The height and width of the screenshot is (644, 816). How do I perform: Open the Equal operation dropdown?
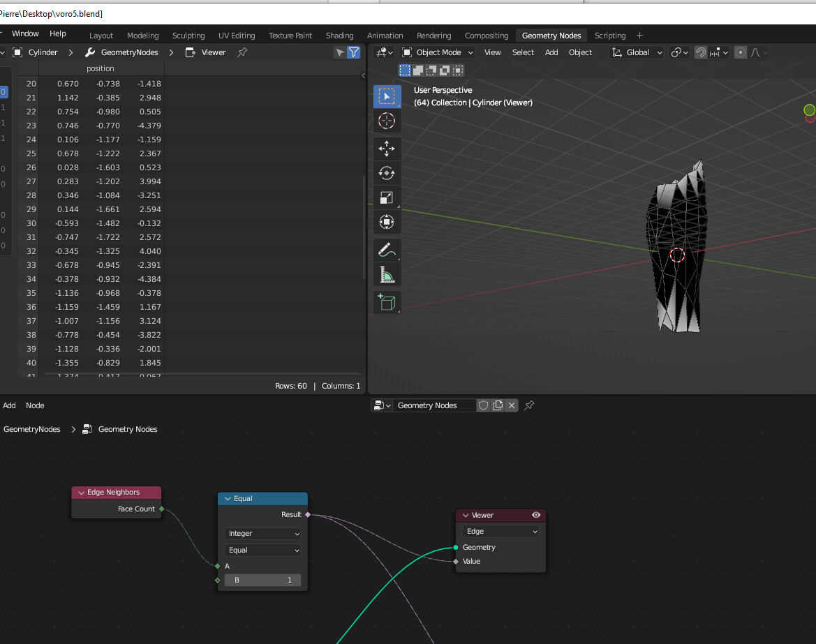[x=262, y=551]
